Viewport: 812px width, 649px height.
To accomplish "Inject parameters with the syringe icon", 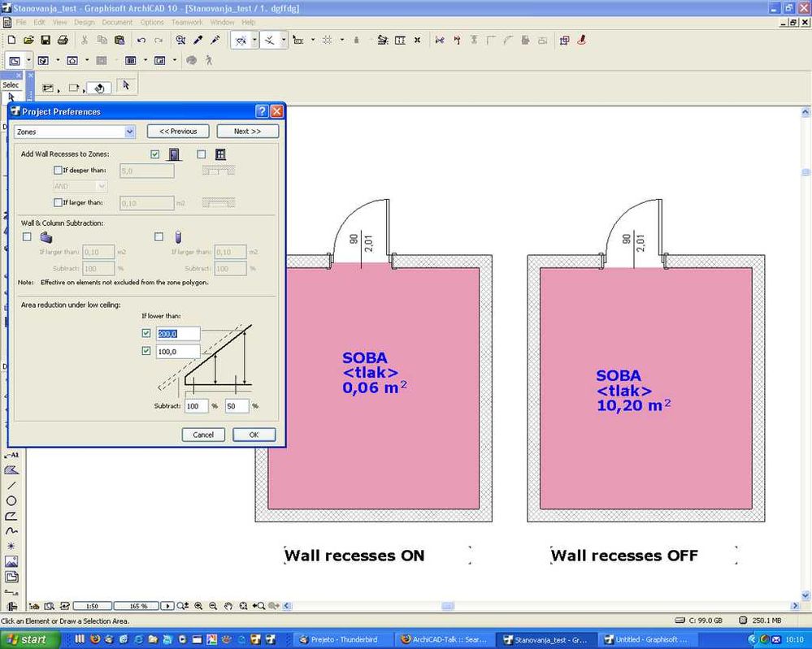I will click(x=215, y=40).
